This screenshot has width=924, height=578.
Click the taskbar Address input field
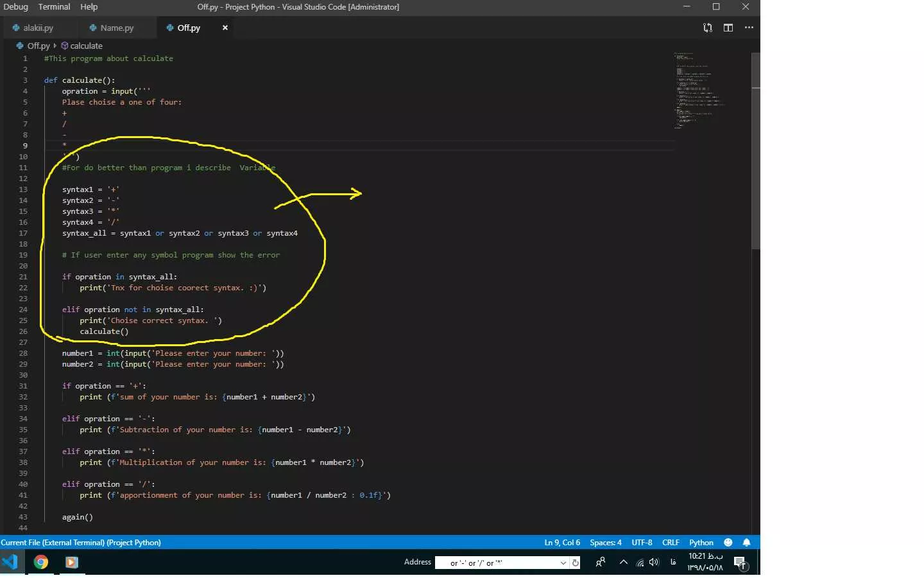(x=498, y=563)
